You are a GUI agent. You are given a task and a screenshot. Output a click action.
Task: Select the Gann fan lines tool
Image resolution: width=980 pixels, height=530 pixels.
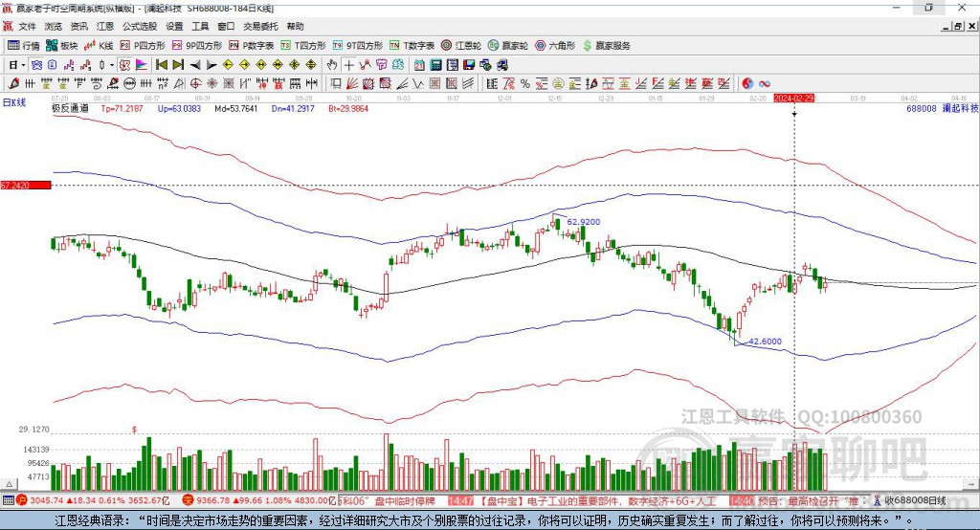pyautogui.click(x=351, y=84)
